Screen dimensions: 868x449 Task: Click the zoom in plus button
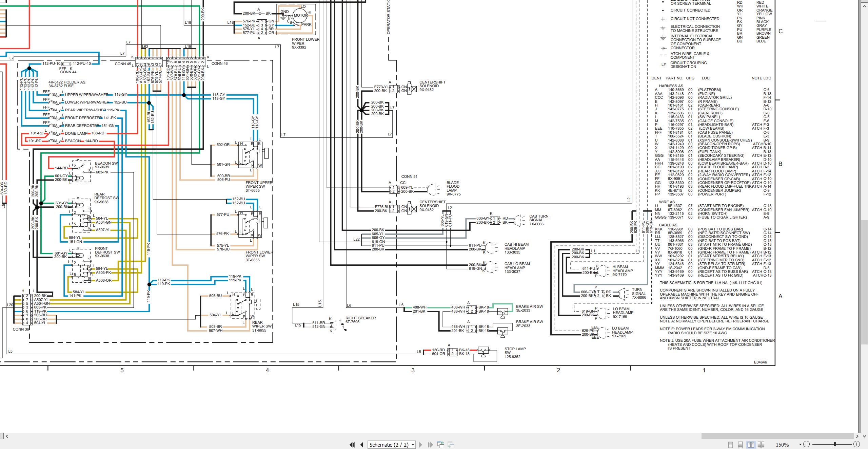click(856, 444)
